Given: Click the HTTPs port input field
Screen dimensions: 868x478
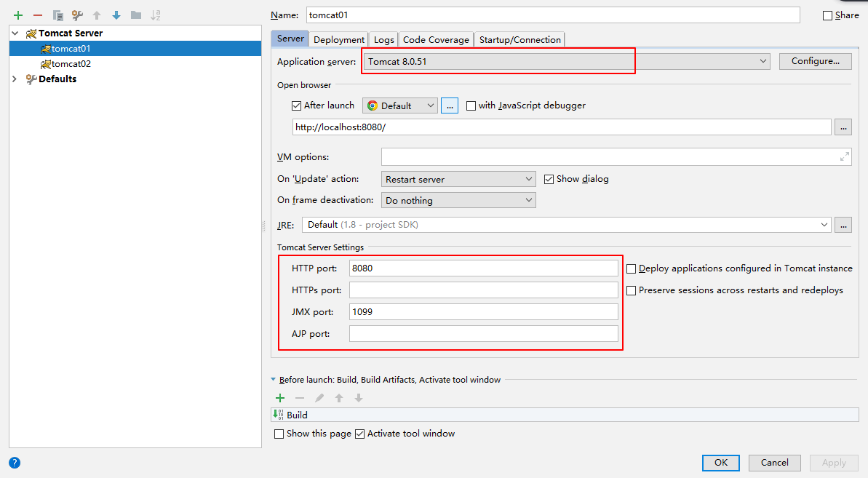Looking at the screenshot, I should point(483,290).
